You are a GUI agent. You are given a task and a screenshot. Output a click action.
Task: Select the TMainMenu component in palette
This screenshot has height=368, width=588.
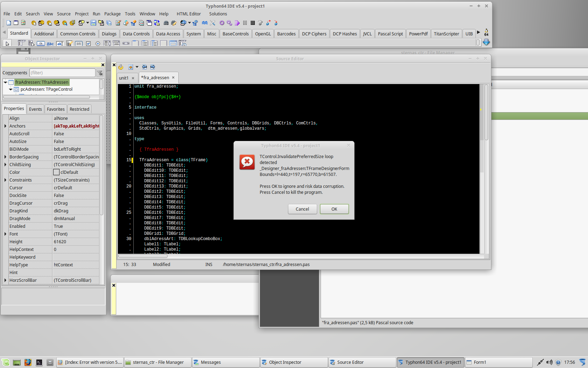coord(22,43)
